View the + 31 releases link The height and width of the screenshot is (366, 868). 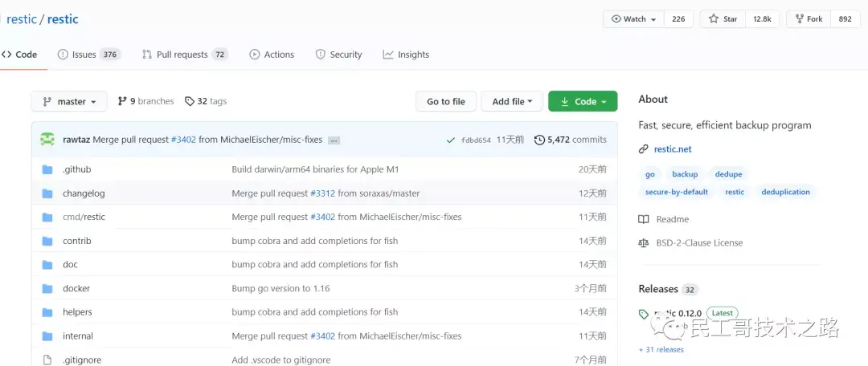click(x=661, y=350)
